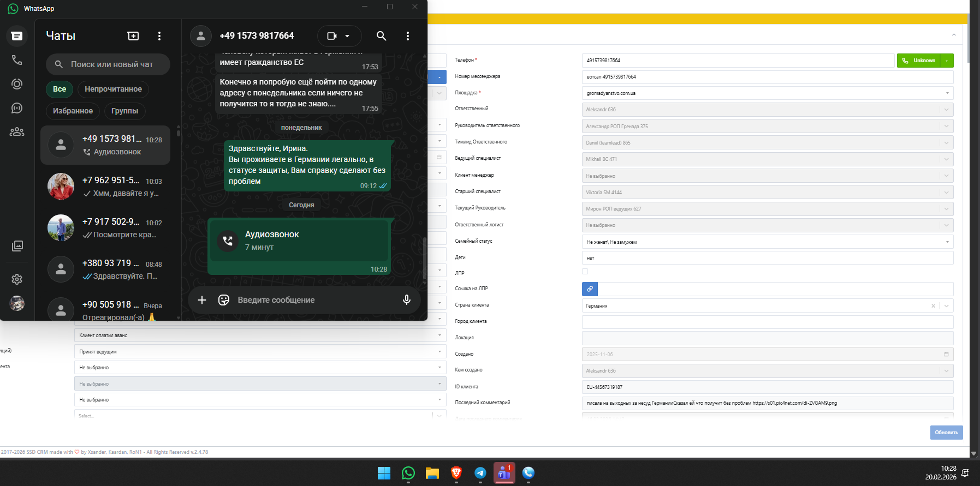Open the emoji picker in message bar
This screenshot has width=980, height=486.
[224, 300]
